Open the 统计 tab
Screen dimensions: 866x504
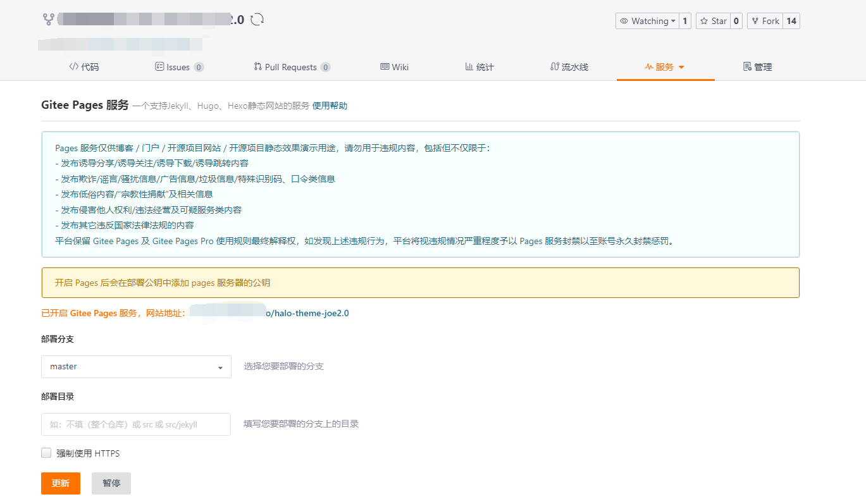479,67
